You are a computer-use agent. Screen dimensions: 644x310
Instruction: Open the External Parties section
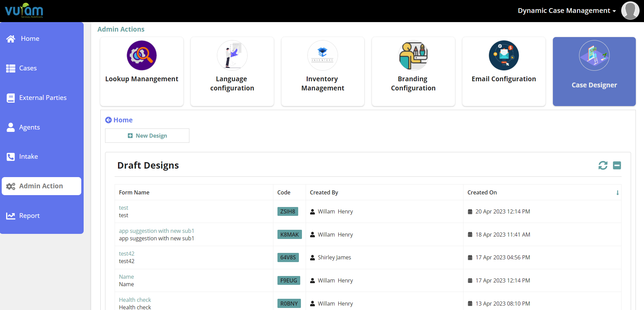click(43, 98)
